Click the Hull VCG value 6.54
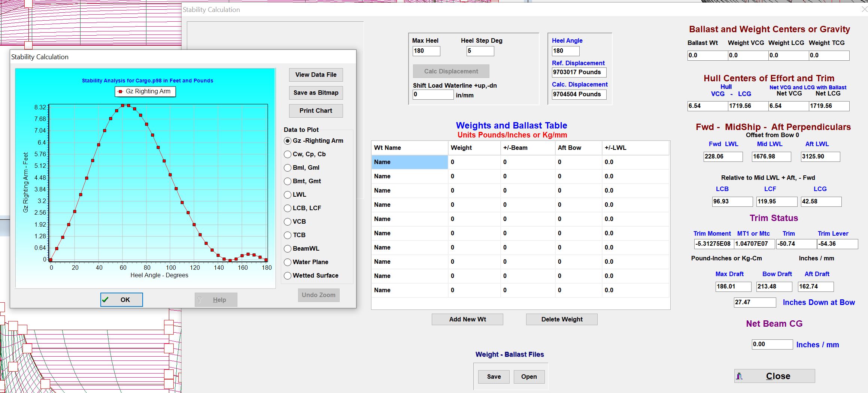The width and height of the screenshot is (868, 393). 708,106
